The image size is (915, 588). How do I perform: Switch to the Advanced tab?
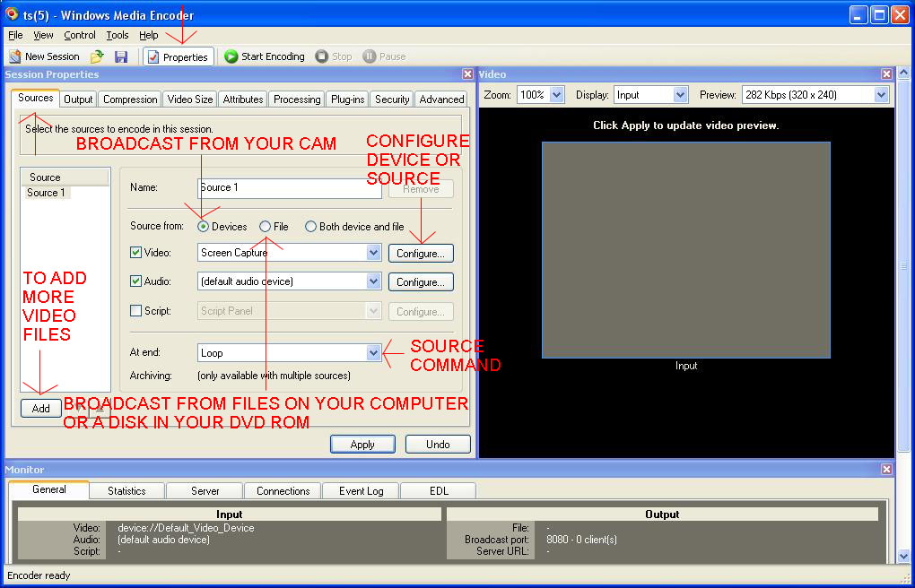[441, 99]
